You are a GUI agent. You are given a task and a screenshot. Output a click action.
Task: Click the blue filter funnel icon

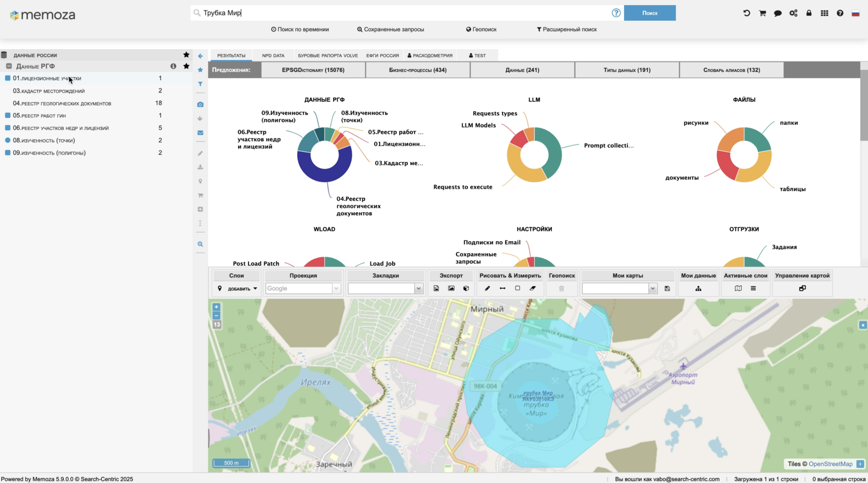(200, 84)
